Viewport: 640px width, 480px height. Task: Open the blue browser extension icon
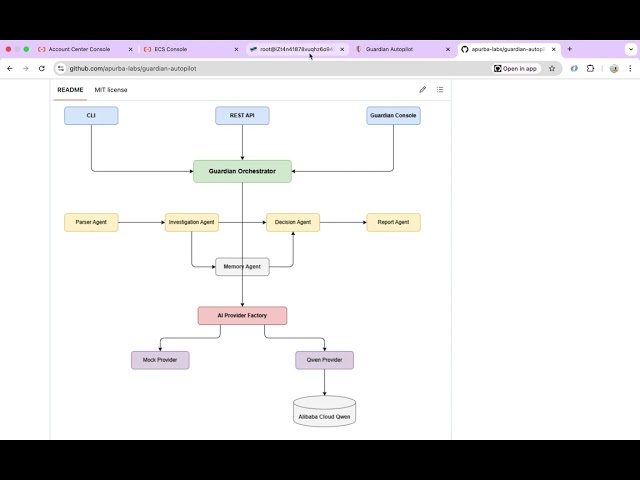point(574,69)
